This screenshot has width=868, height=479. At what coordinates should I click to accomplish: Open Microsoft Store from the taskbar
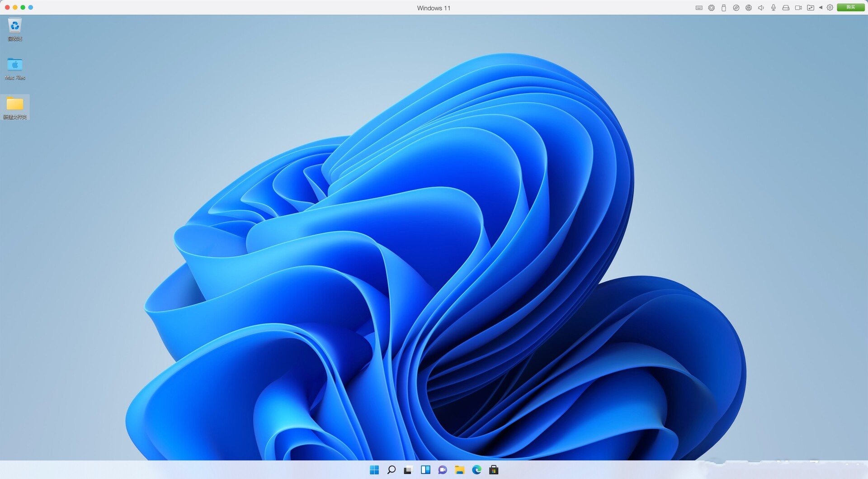(494, 470)
